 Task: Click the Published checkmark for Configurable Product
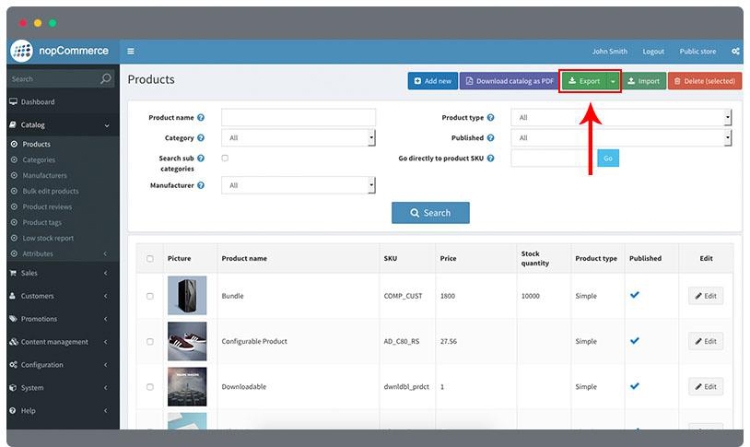click(635, 341)
